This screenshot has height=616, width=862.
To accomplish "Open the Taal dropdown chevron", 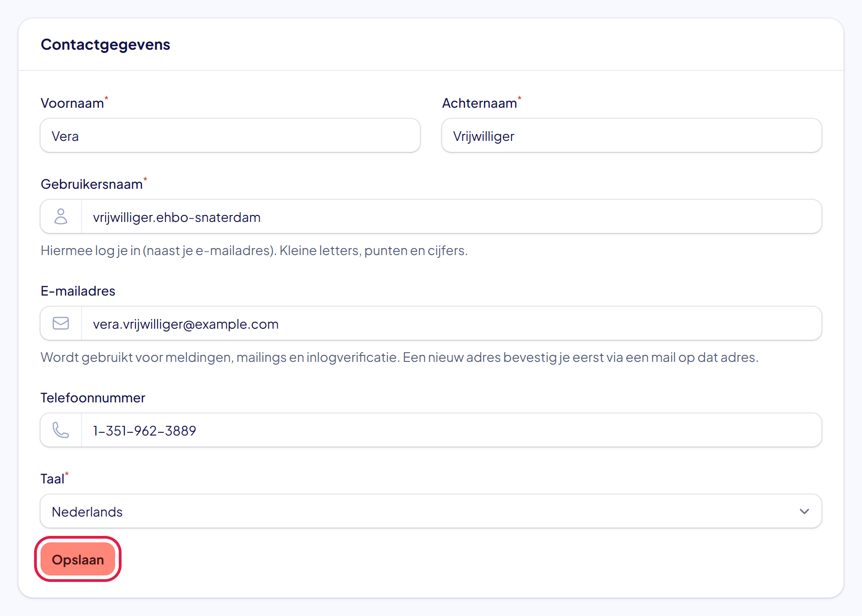I will 804,511.
